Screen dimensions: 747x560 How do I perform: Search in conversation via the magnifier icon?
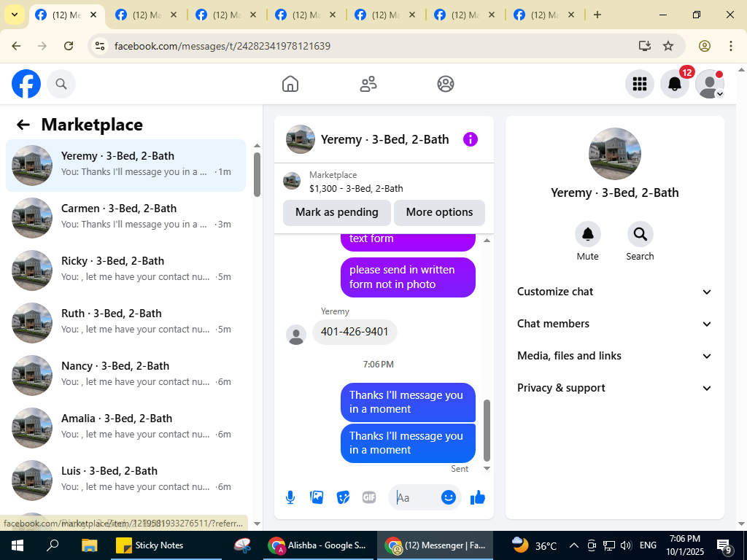pos(640,234)
